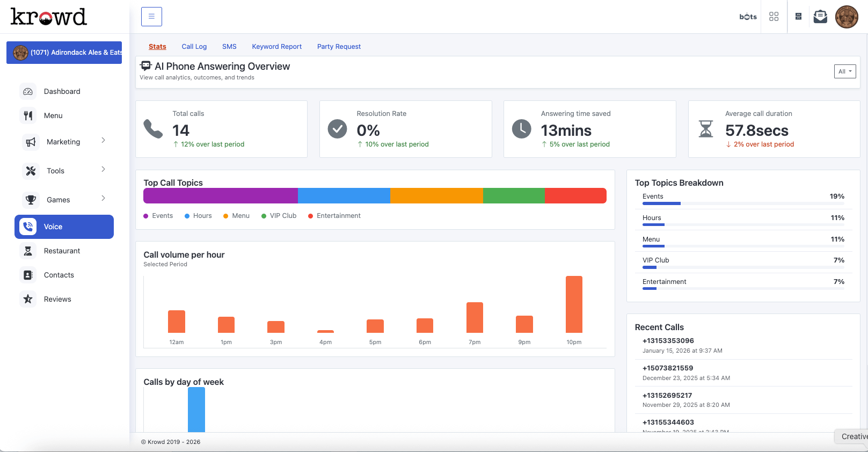Click the purple Events segment in topics bar

pos(220,196)
